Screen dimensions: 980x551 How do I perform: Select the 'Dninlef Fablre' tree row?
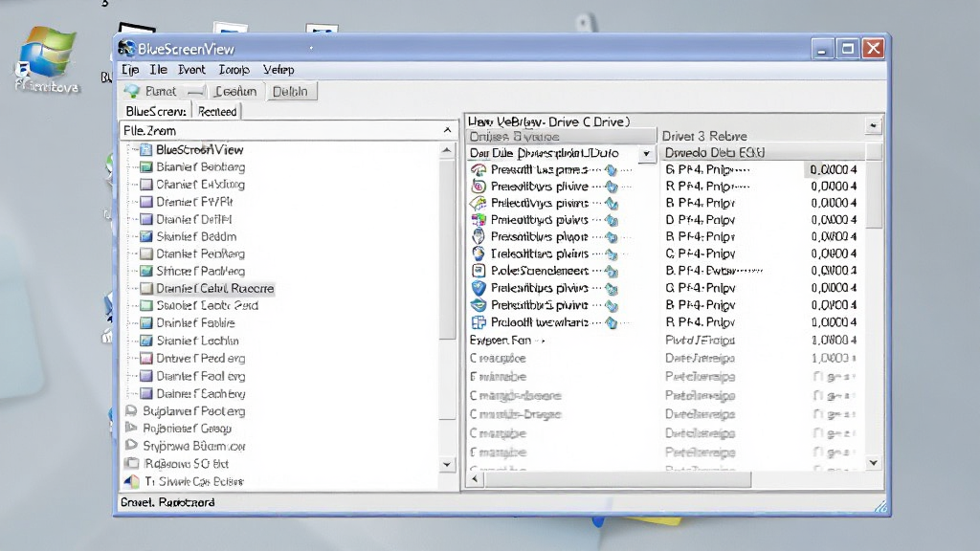[195, 323]
